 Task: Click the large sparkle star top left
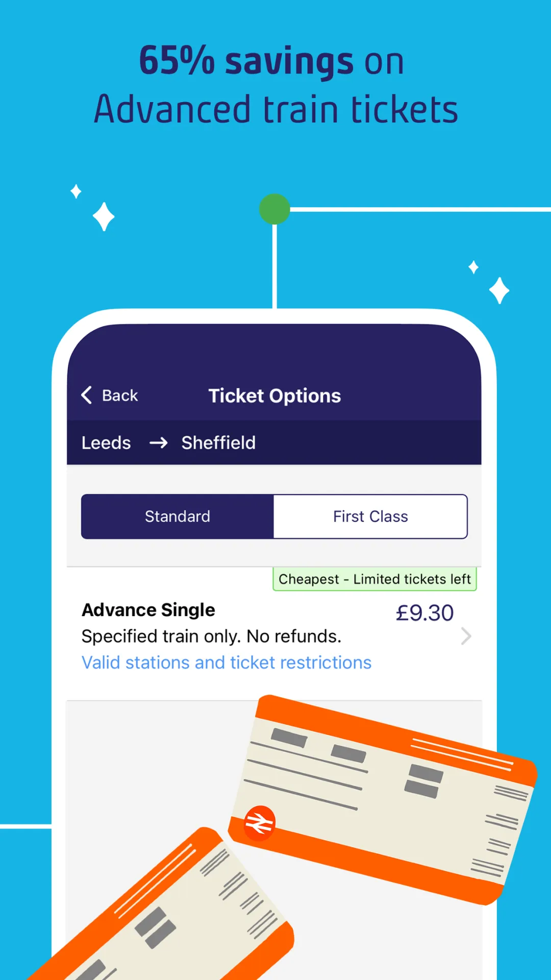coord(104,217)
